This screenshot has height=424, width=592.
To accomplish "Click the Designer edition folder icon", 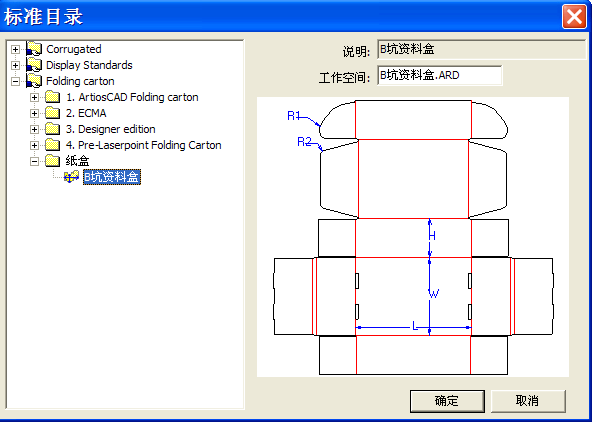I will click(x=52, y=129).
